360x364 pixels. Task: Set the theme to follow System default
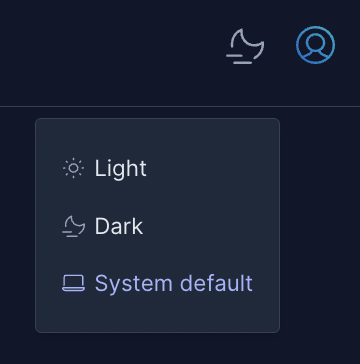point(157,284)
